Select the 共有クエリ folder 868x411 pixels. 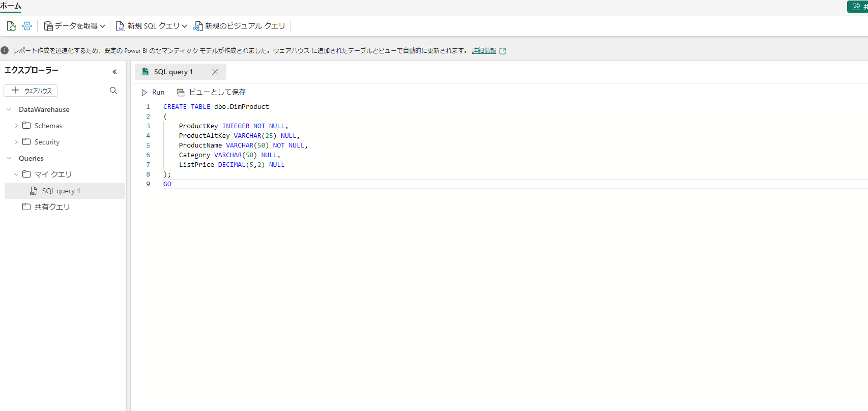pos(52,207)
